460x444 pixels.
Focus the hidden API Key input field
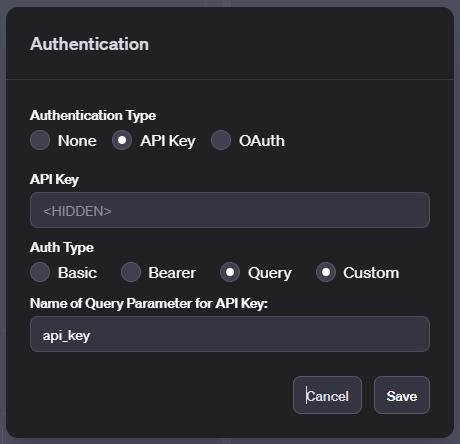coord(230,210)
